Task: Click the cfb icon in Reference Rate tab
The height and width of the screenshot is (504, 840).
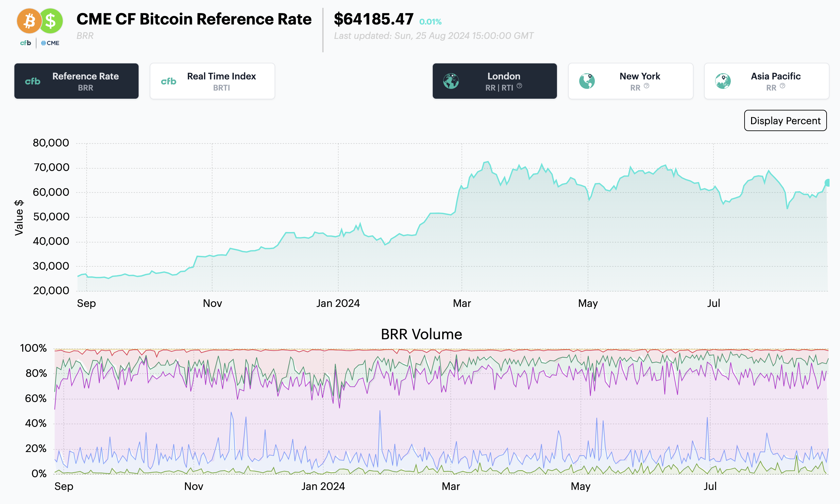Action: (x=33, y=81)
